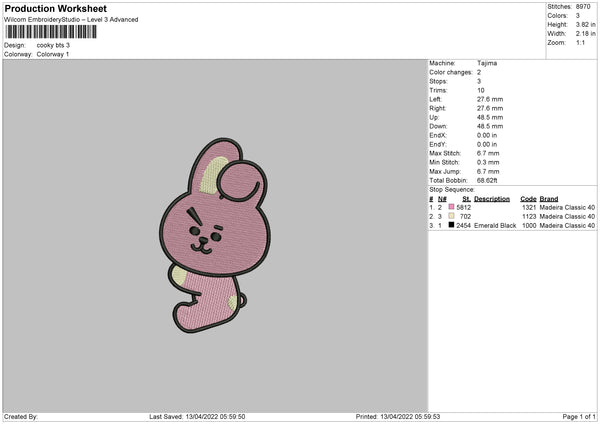The image size is (600, 424).
Task: Click the Machine value 'Tajima'
Action: (x=487, y=63)
